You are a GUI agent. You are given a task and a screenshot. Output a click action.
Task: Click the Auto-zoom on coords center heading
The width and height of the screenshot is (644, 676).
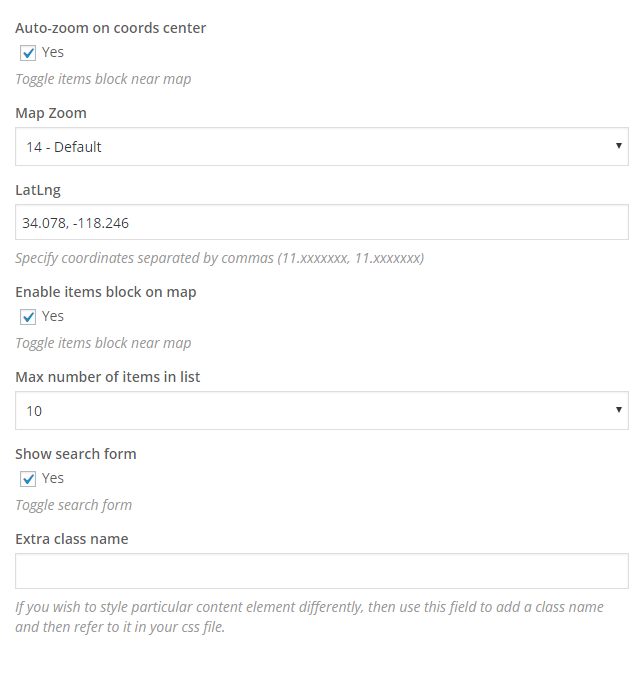(111, 28)
